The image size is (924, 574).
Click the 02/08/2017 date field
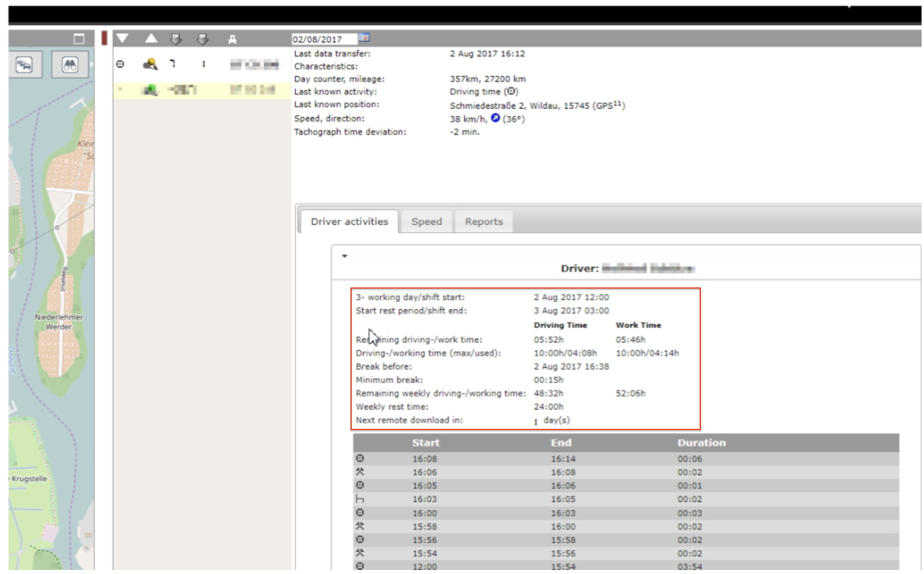[323, 39]
